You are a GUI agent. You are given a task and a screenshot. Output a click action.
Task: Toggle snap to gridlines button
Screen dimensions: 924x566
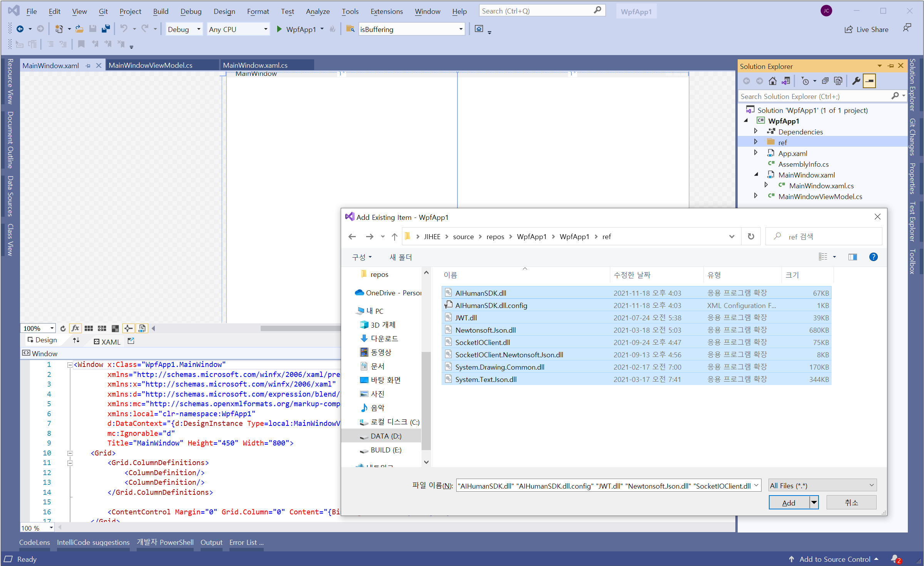pos(102,328)
